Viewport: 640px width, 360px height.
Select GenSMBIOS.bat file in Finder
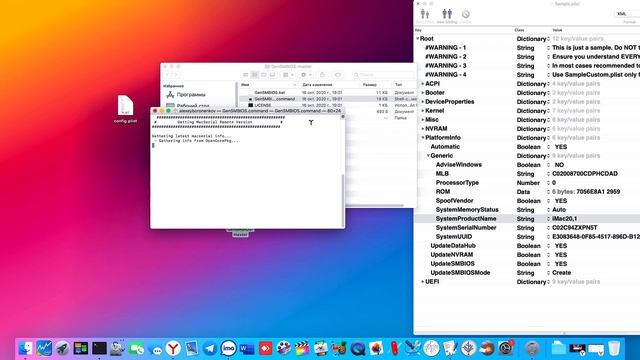tap(269, 93)
